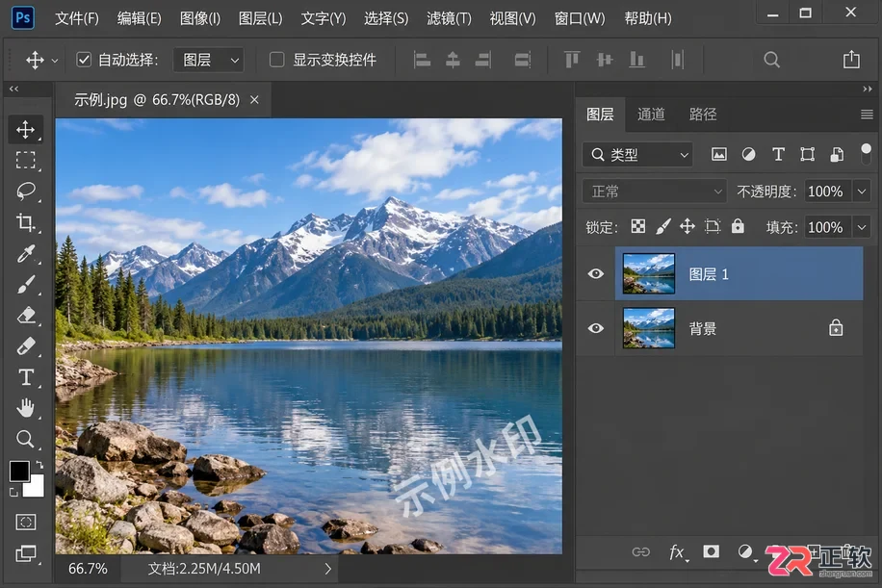Select the Zoom tool in toolbox

click(25, 439)
